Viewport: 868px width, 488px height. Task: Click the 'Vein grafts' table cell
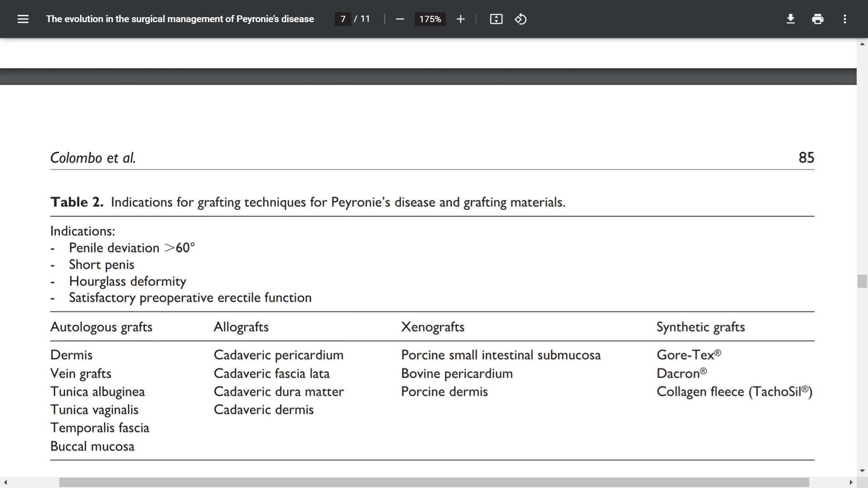[81, 373]
